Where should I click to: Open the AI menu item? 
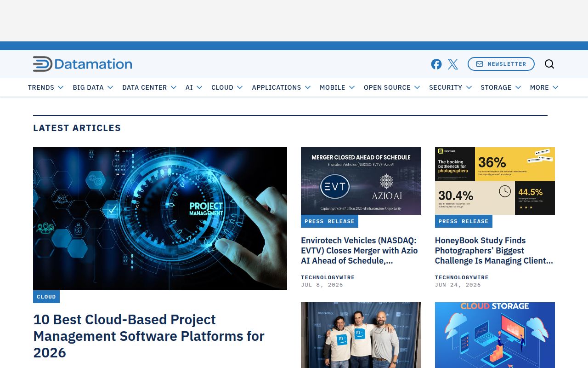click(189, 87)
